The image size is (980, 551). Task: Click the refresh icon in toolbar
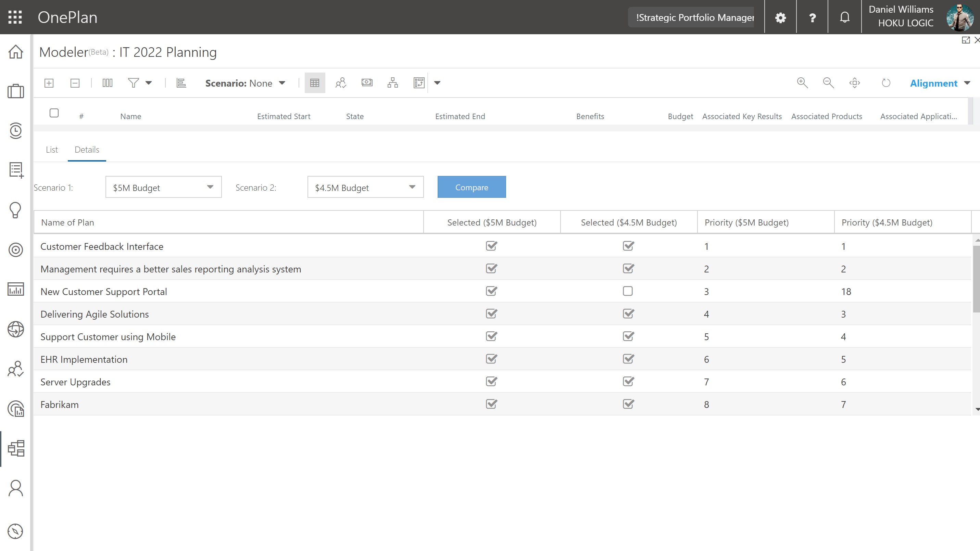(886, 83)
